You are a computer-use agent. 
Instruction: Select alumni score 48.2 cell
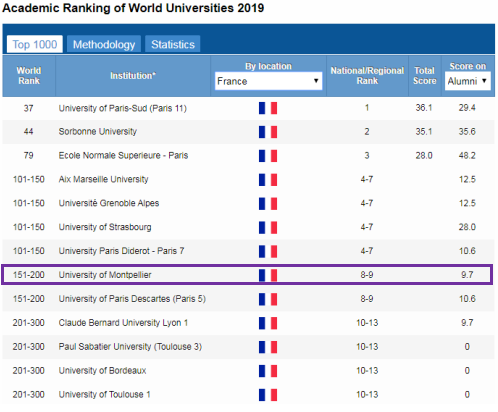[467, 156]
